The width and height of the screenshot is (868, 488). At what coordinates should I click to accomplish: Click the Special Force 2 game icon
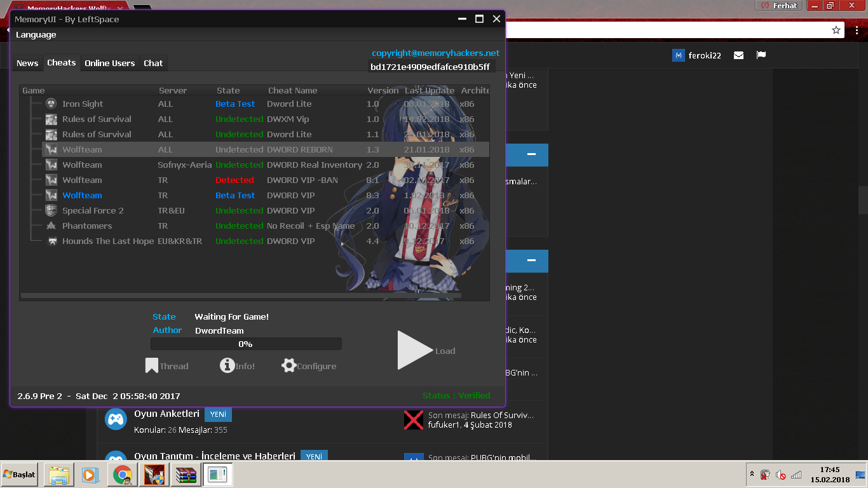point(51,210)
